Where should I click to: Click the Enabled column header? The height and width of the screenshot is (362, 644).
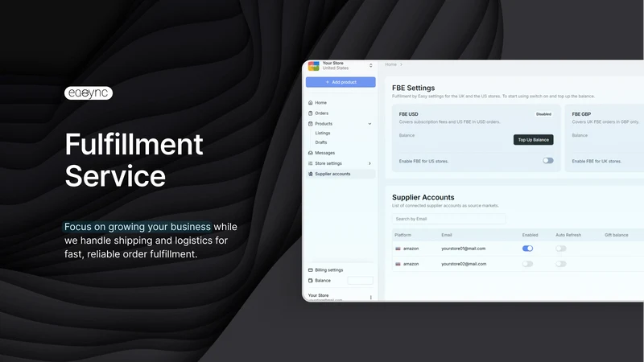(530, 235)
